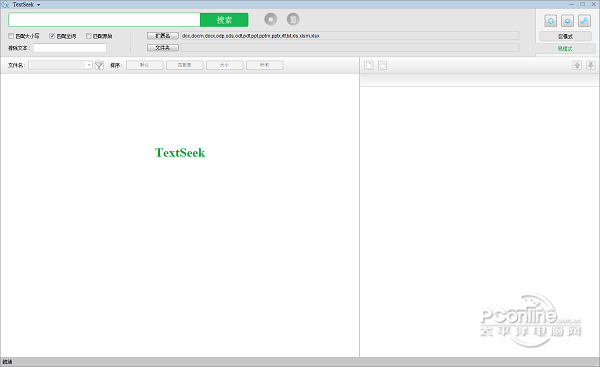Click the round stop search icon
This screenshot has width=600, height=367.
click(271, 19)
